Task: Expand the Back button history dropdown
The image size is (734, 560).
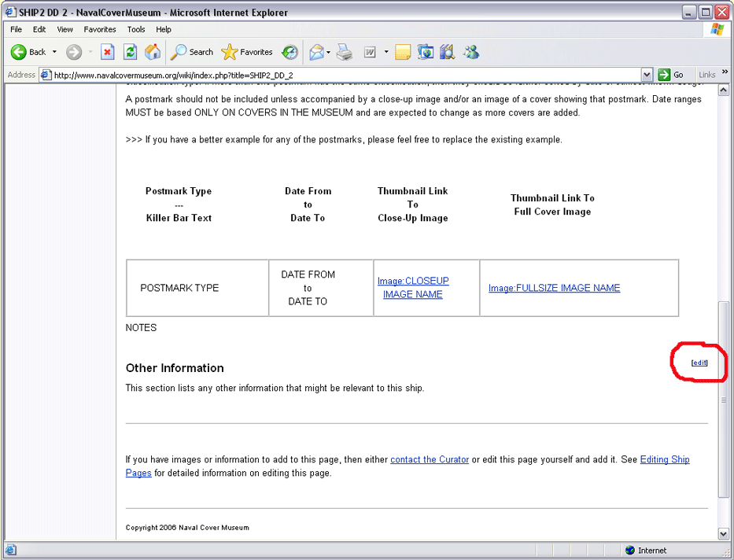Action: pyautogui.click(x=54, y=52)
